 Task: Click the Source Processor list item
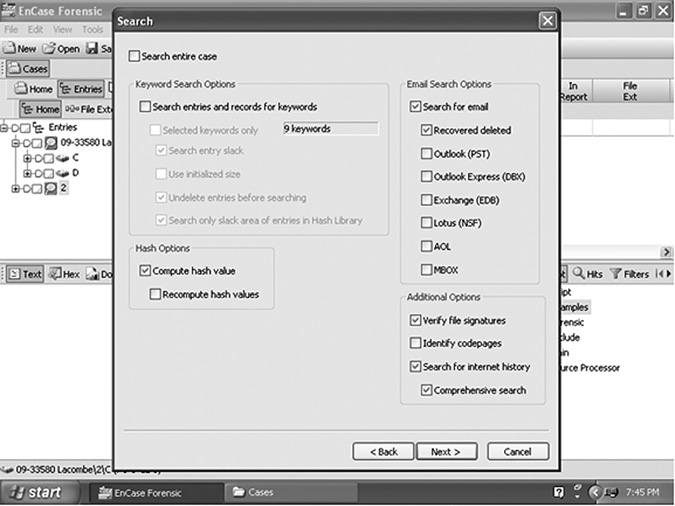590,367
